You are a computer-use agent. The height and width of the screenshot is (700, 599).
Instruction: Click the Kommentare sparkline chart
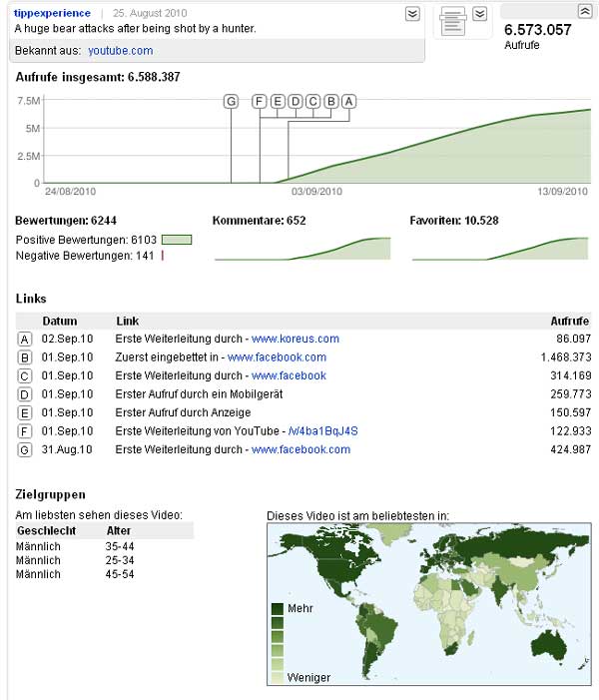pos(302,249)
